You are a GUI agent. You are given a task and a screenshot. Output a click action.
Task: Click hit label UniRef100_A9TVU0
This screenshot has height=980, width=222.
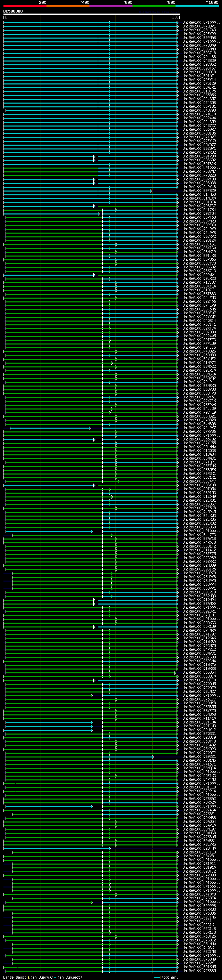199,156
